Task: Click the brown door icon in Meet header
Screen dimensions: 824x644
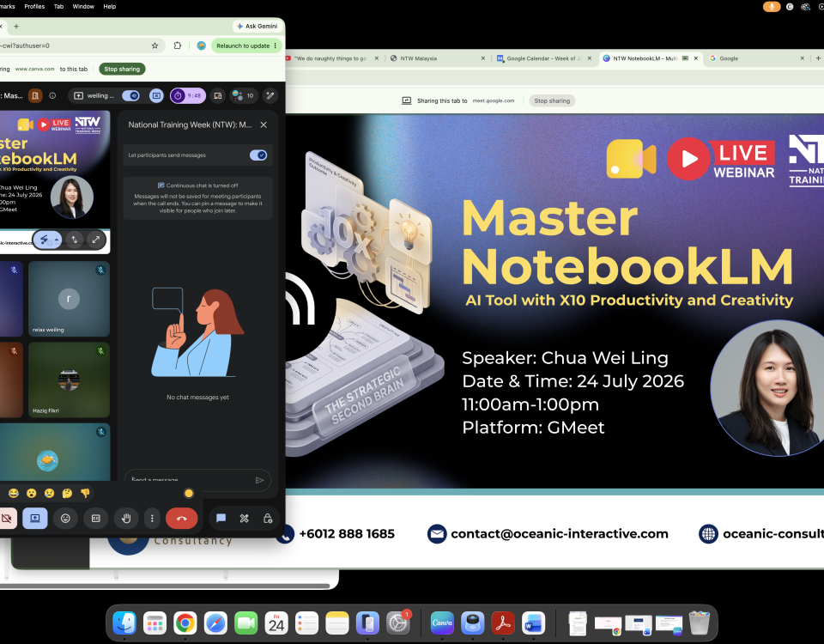Action: pos(35,95)
